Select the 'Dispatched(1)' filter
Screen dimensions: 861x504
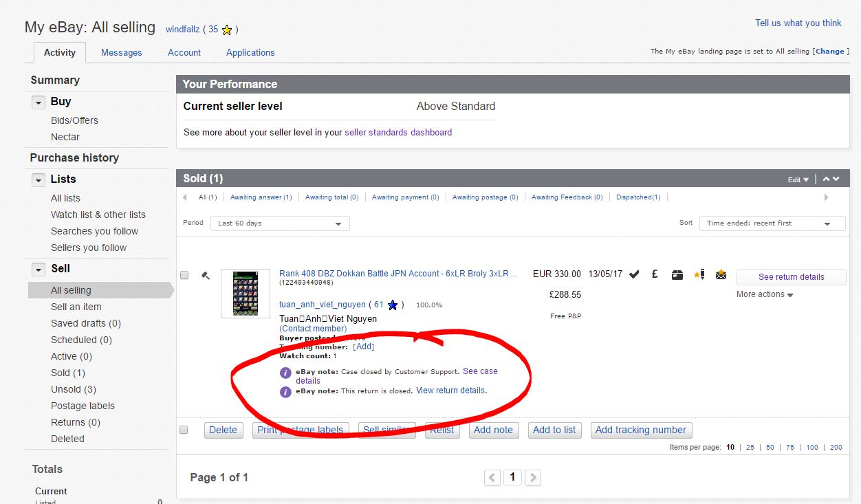coord(638,197)
